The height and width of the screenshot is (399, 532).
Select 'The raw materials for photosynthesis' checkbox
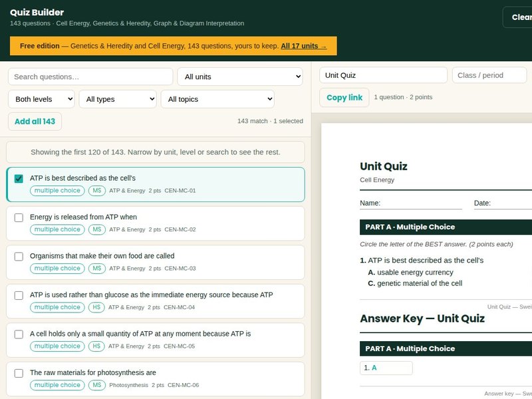[19, 373]
